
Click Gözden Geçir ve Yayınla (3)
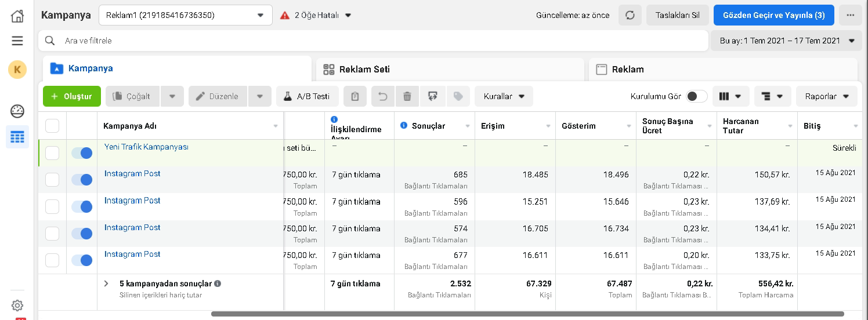[774, 15]
